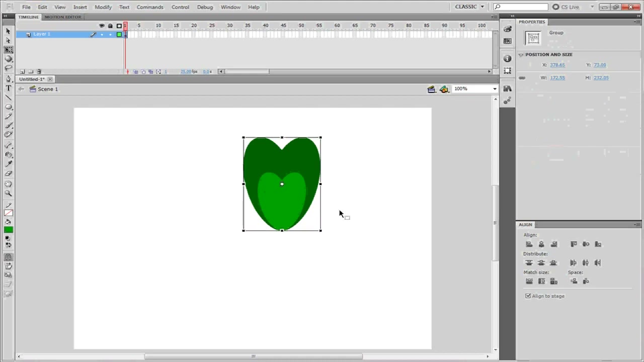Pick the Lasso tool

[8, 68]
